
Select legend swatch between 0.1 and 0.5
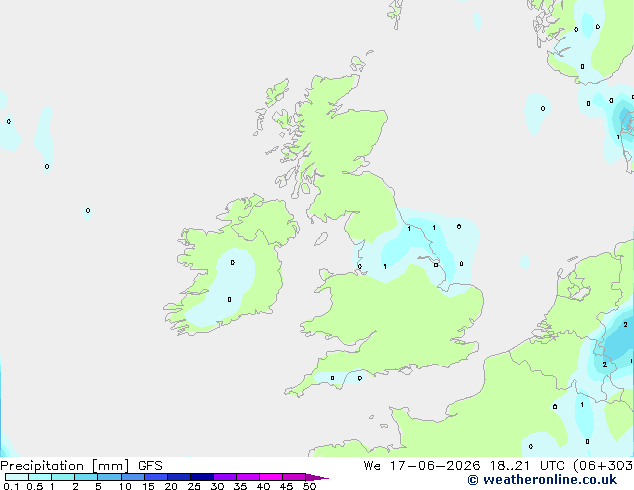(x=17, y=477)
